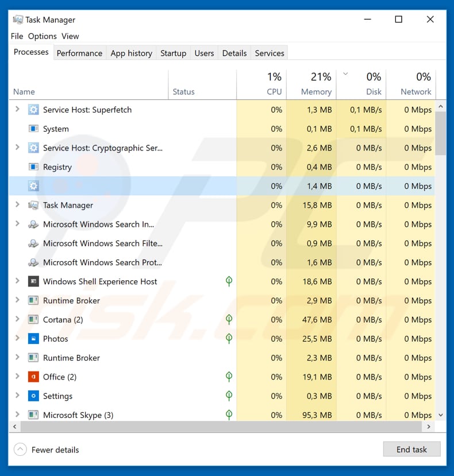Screen dimensions: 454x476
Task: Click the Cortana (2) process icon
Action: pos(33,320)
